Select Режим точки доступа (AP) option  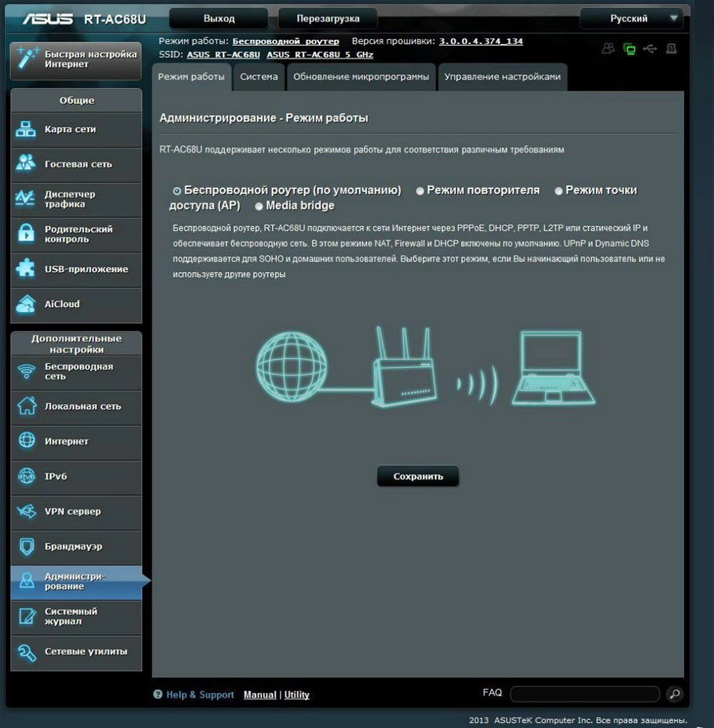pyautogui.click(x=558, y=191)
